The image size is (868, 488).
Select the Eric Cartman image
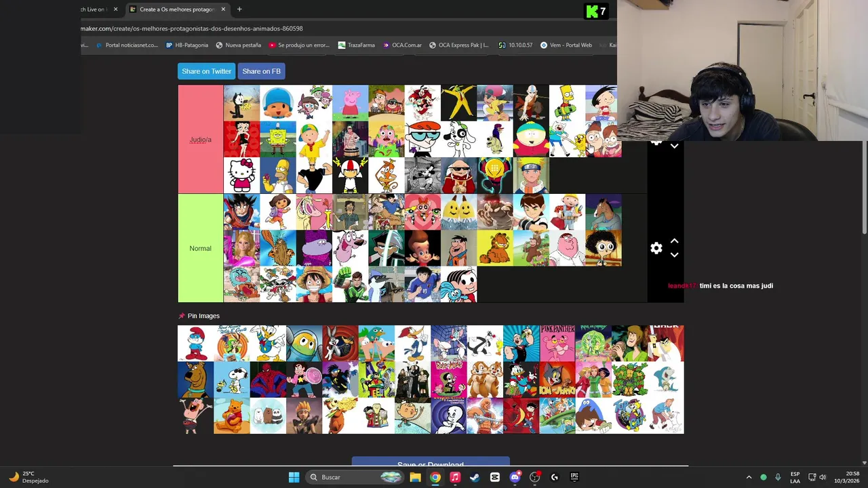point(531,140)
